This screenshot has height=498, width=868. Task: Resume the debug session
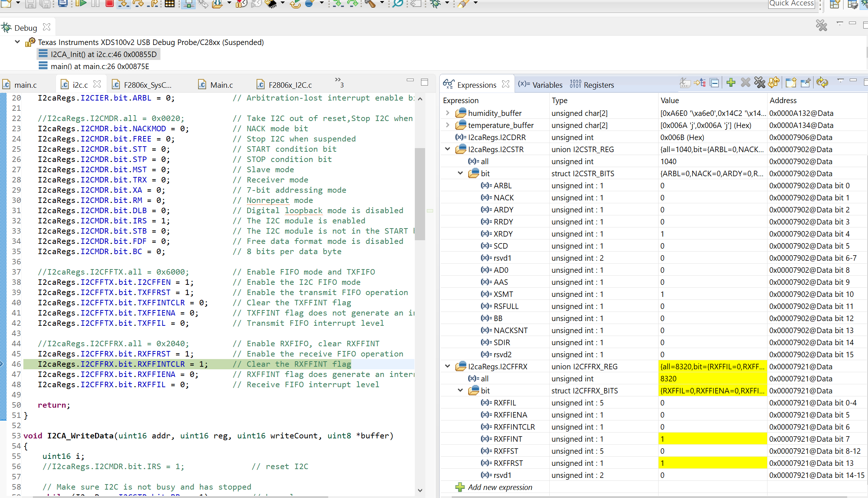pyautogui.click(x=81, y=3)
